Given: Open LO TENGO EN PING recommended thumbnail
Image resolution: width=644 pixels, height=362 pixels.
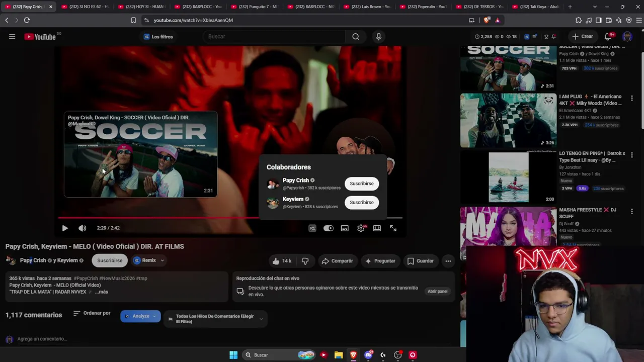Looking at the screenshot, I should [508, 177].
